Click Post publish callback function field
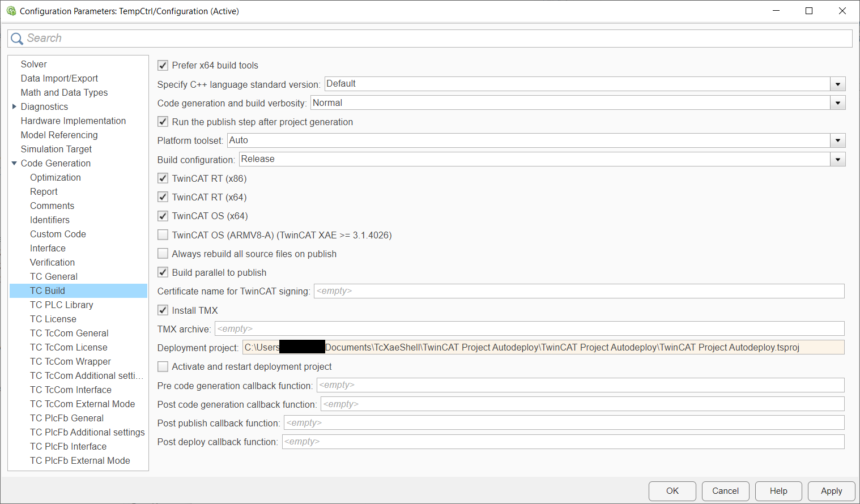Screen dimensions: 860x504 click(564, 423)
